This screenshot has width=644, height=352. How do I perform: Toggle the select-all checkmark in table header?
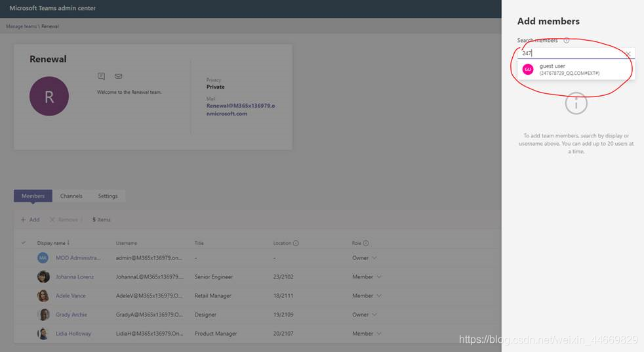[x=24, y=243]
